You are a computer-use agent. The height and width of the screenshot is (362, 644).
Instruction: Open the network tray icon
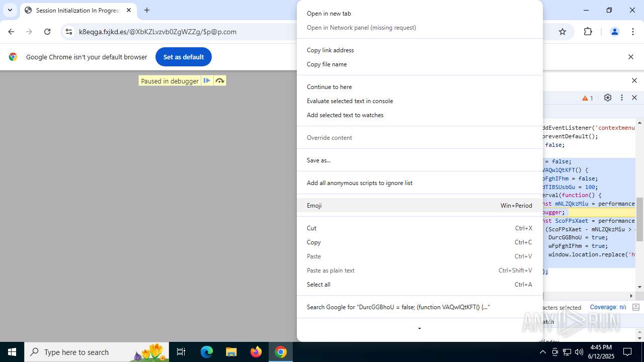(x=567, y=352)
